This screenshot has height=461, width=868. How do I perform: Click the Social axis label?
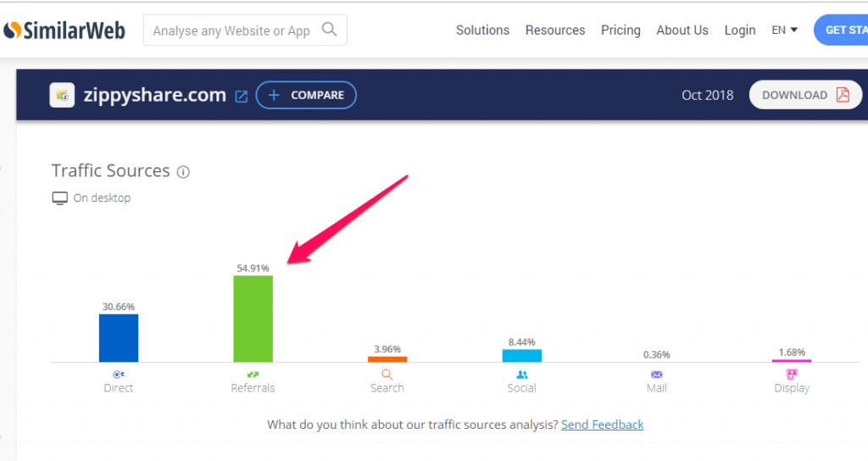tap(522, 388)
